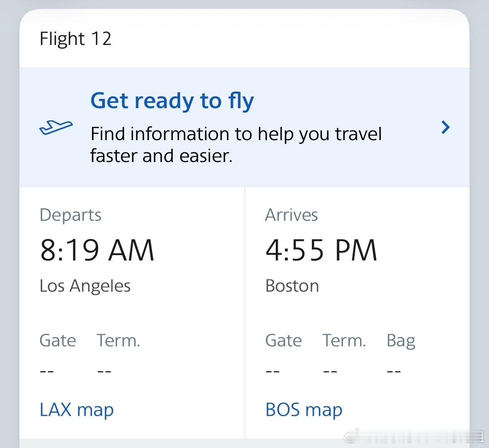Tap the Arrives label
The height and width of the screenshot is (448, 489).
291,215
